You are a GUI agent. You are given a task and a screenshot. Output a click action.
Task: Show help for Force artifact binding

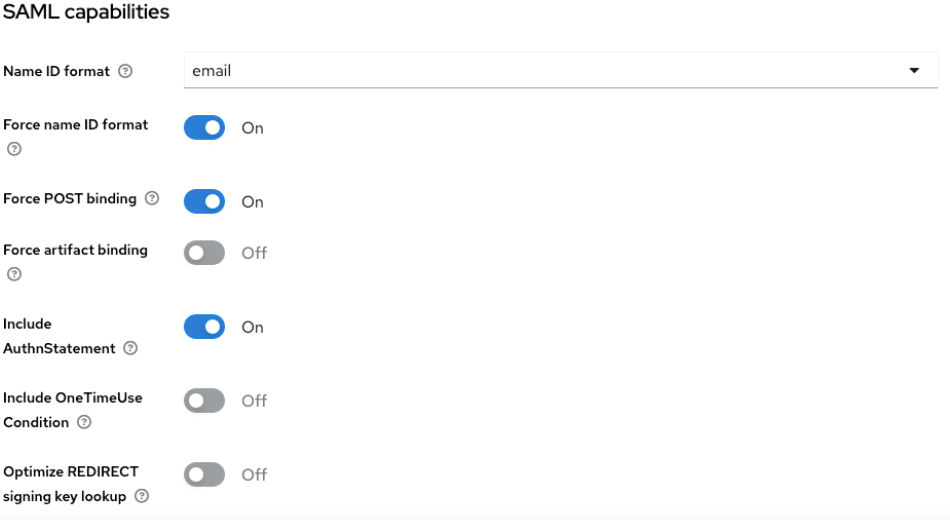pos(14,274)
